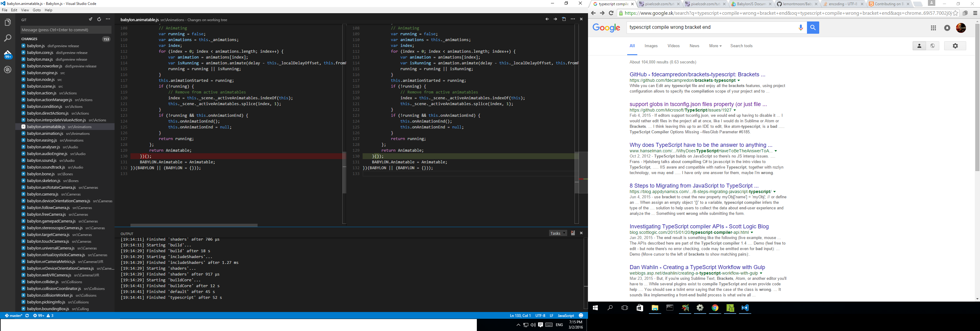This screenshot has width=980, height=331.
Task: Expand the More search filter dropdown
Action: tap(715, 46)
